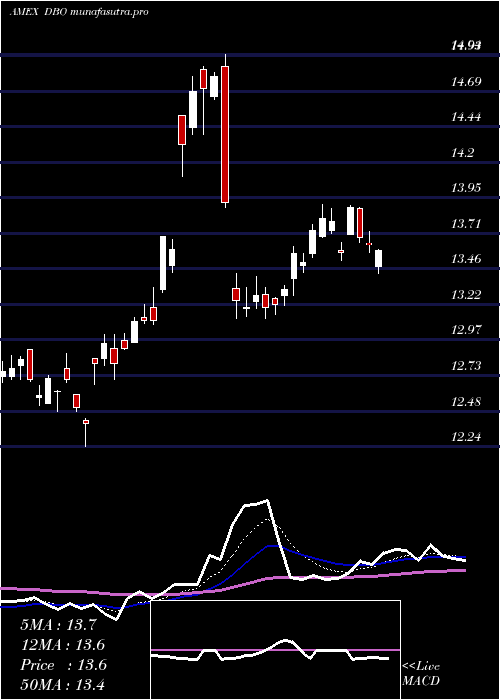Click the 14.44 price axis label

tap(466, 117)
